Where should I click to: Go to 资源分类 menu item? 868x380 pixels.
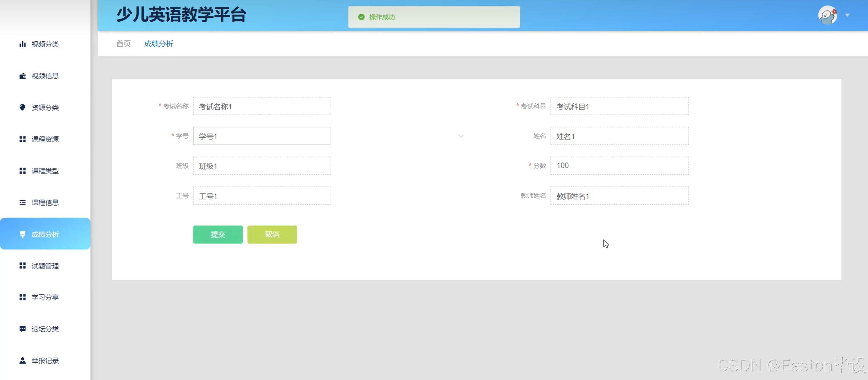click(45, 108)
